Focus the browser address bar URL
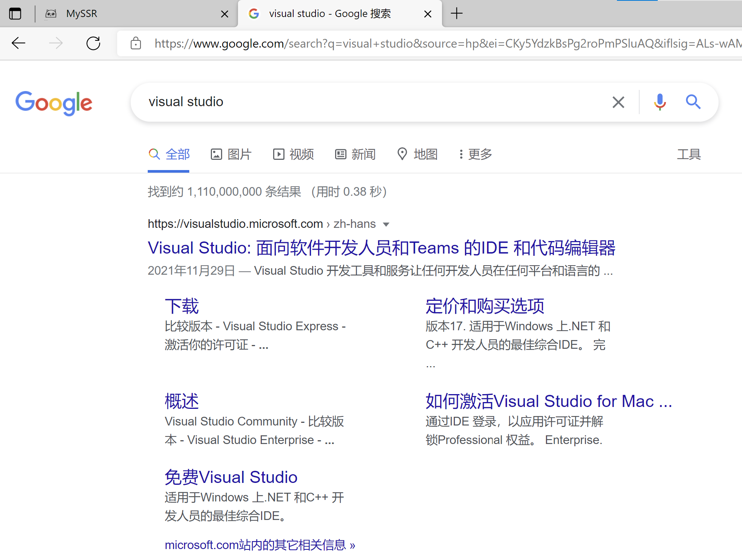Image resolution: width=742 pixels, height=560 pixels. [x=448, y=43]
